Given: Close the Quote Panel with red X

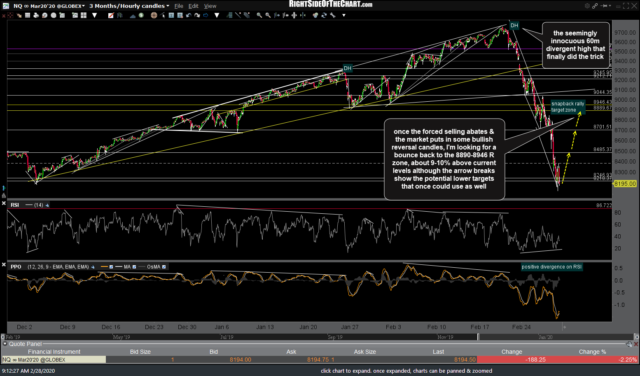Looking at the screenshot, I should coord(636,344).
